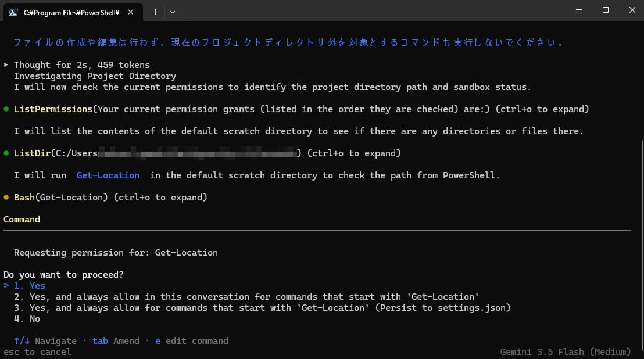
Task: Click the ↑/↓ Navigate hint
Action: tap(45, 341)
